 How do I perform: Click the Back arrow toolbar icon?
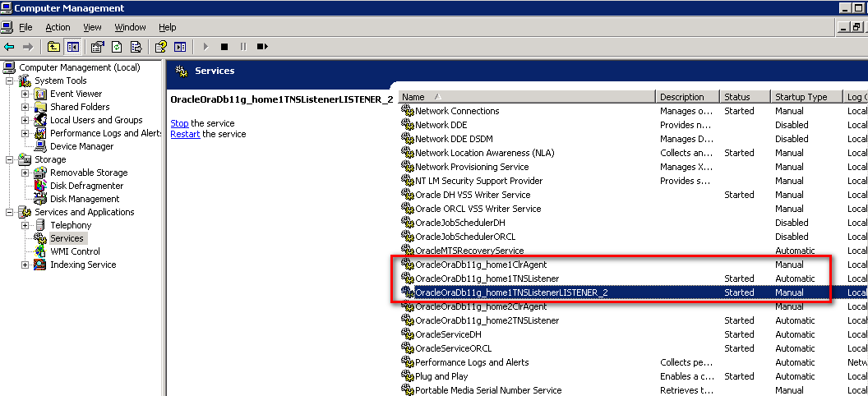tap(9, 47)
